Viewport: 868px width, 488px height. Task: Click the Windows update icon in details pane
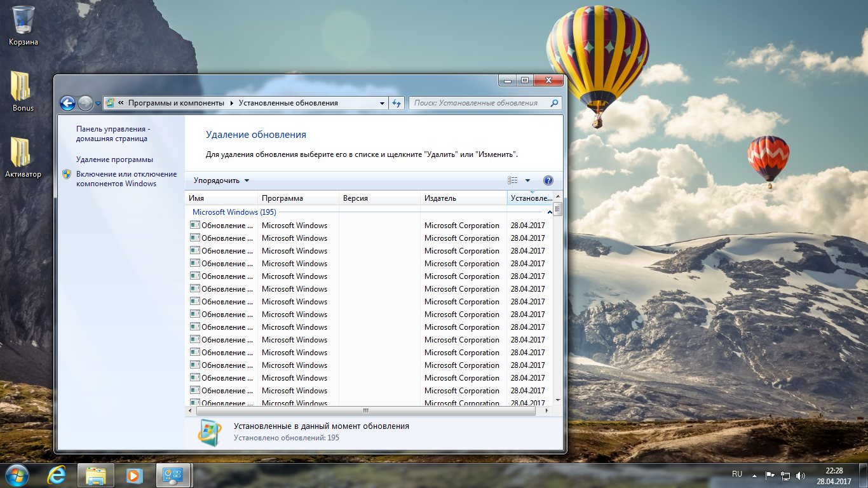pos(210,432)
